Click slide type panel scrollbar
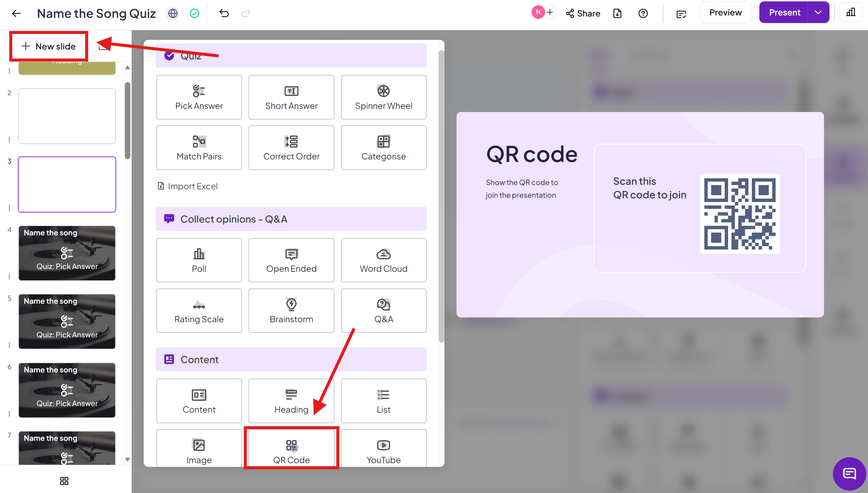868x493 pixels. (x=441, y=196)
